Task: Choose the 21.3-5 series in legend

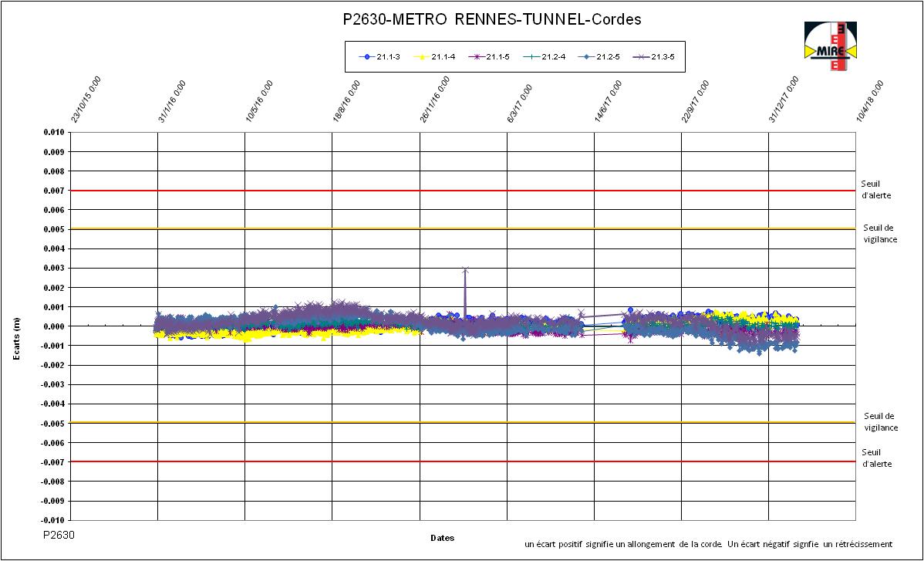Action: tap(654, 56)
